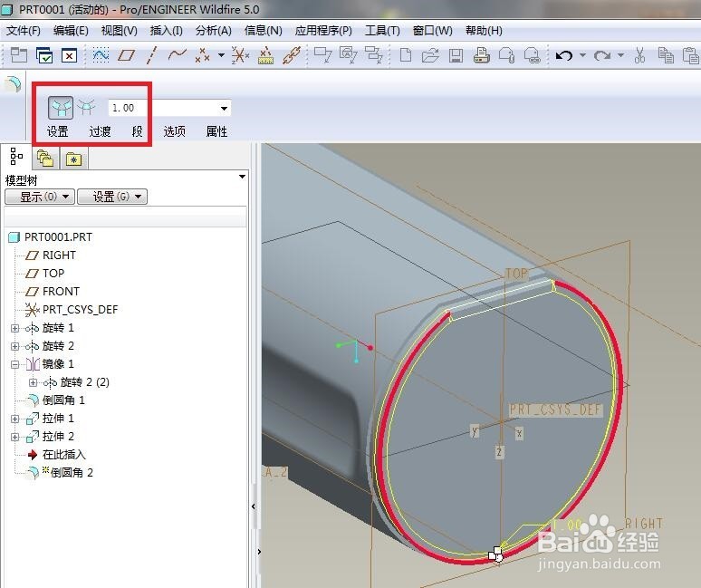Select 倒圆角 2 in the model tree

point(72,473)
